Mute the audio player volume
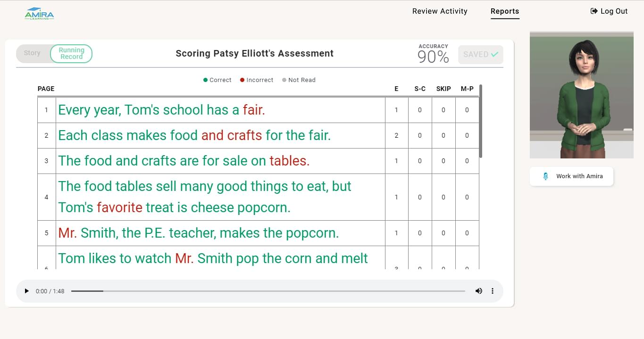Image resolution: width=644 pixels, height=339 pixels. pyautogui.click(x=479, y=291)
